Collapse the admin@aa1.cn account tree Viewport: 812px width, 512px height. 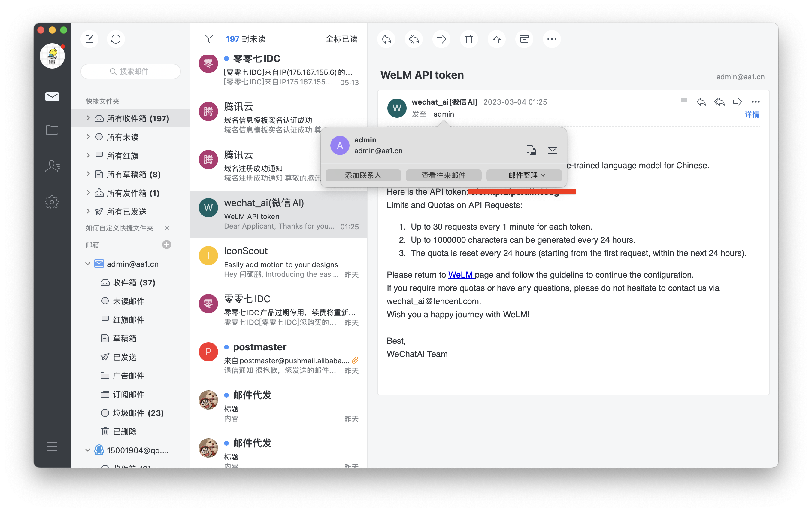[x=88, y=264]
